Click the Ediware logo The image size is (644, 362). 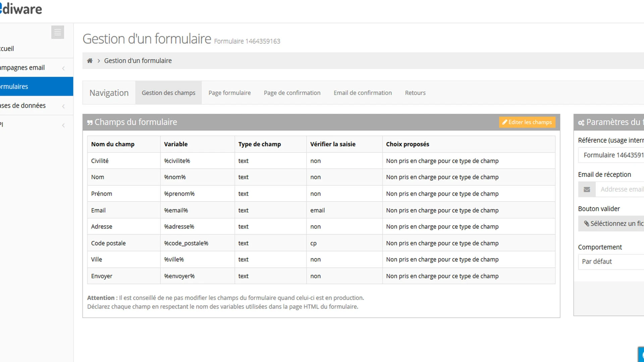click(21, 9)
